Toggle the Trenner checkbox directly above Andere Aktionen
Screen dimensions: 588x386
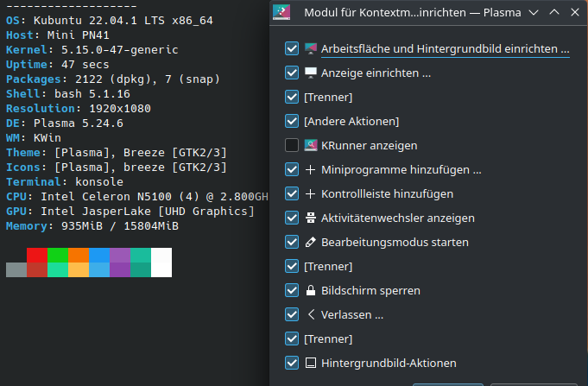[292, 98]
